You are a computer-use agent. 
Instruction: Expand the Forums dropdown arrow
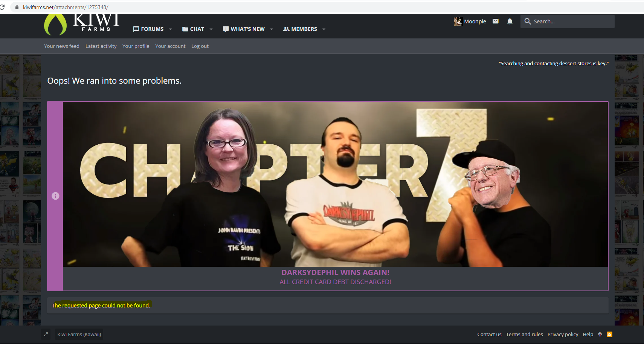(170, 29)
